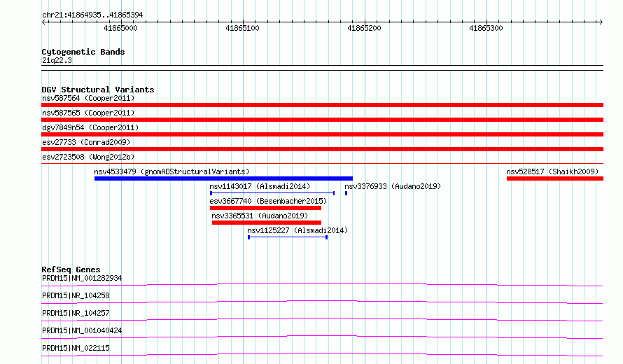Image resolution: width=623 pixels, height=364 pixels.
Task: Click the PRDM15|NM_022115 magenta intron line
Action: point(322,354)
